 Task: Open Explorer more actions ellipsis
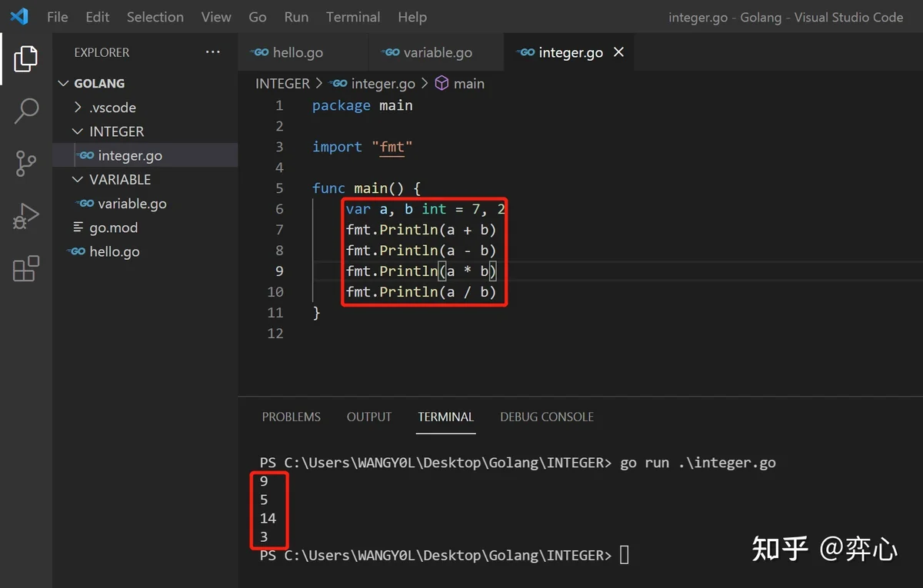point(213,52)
